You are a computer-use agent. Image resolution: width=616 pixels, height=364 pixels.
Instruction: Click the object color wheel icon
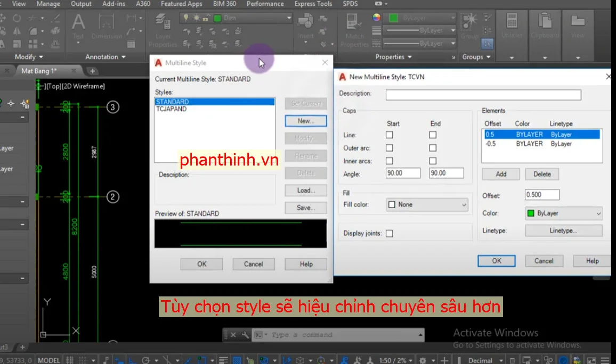point(376,18)
